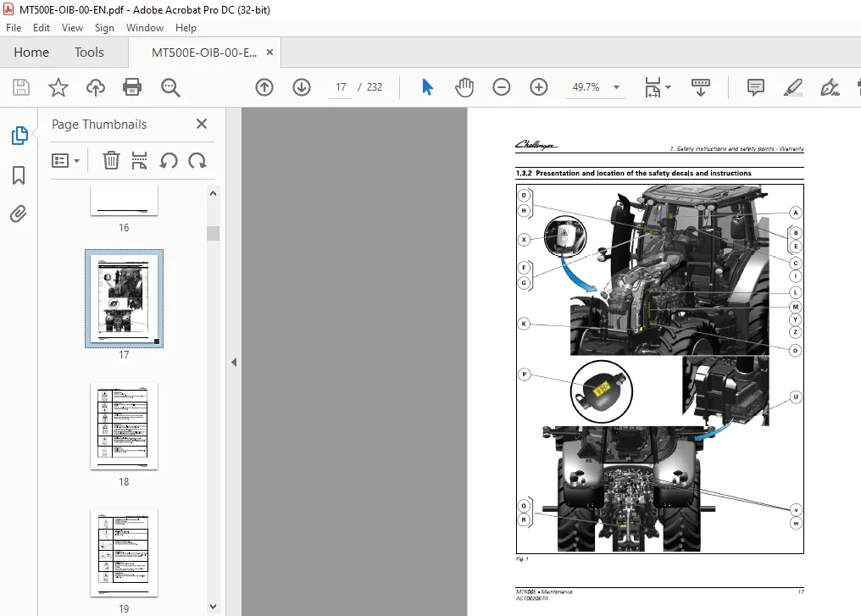Select page 17 thumbnail
Viewport: 861px width, 616px height.
click(124, 298)
